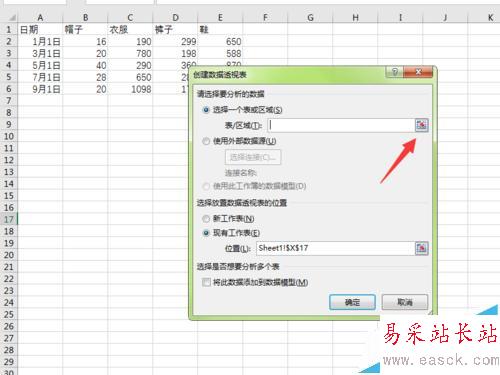Select column E header
This screenshot has height=375, width=500.
tap(220, 17)
